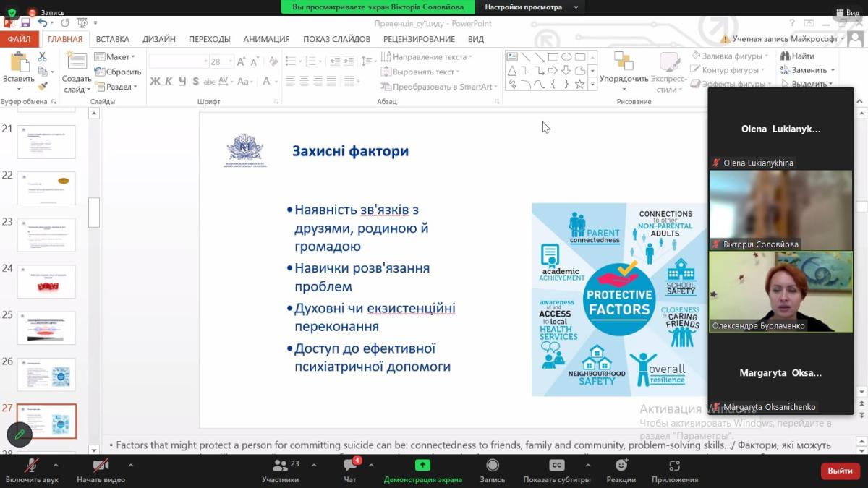Open the Zoom Chat panel
This screenshot has width=868, height=488.
coord(350,466)
